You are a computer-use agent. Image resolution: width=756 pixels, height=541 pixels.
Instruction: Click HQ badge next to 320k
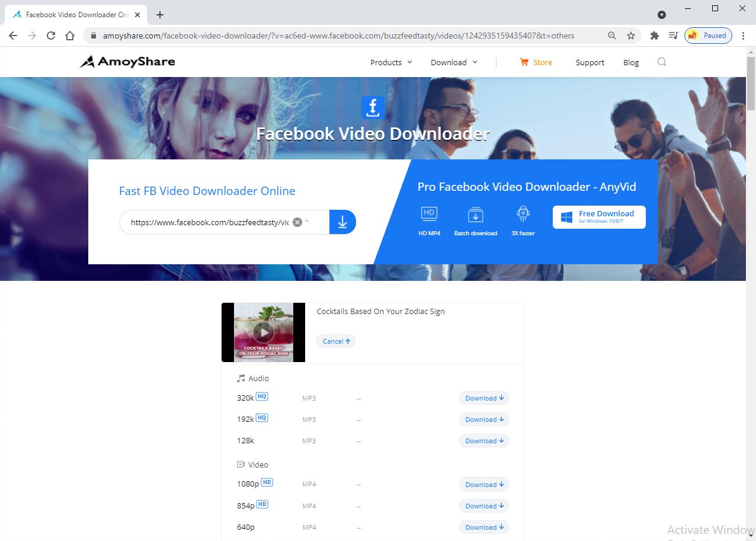click(262, 396)
